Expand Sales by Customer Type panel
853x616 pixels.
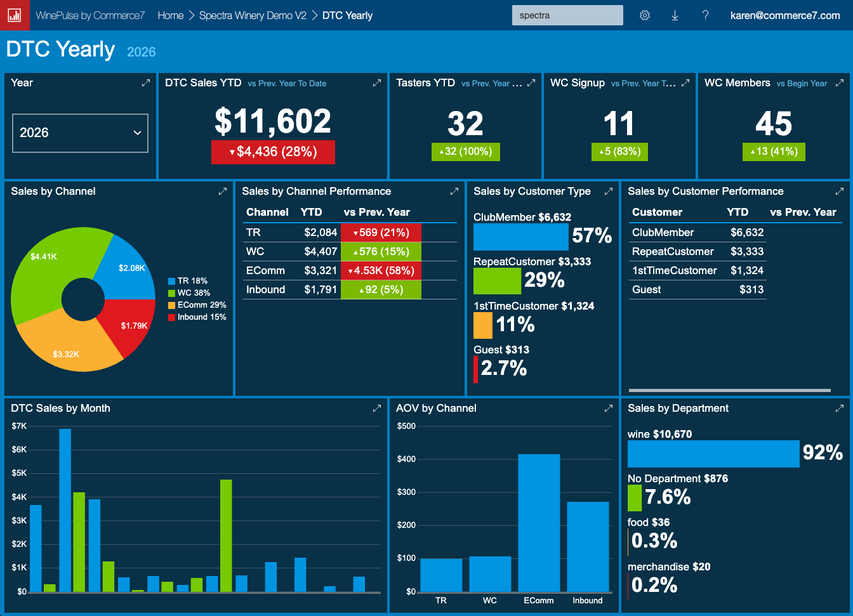click(x=609, y=191)
